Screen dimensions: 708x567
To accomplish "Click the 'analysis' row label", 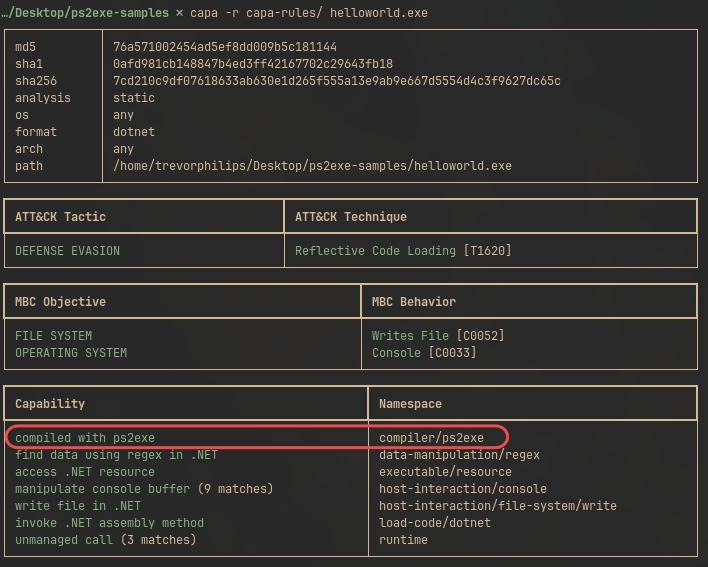I will (43, 98).
